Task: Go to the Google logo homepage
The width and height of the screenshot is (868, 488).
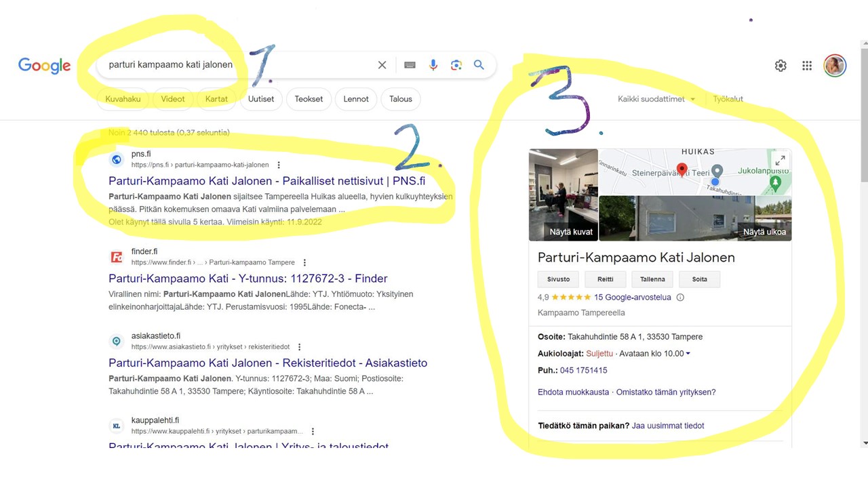Action: pyautogui.click(x=45, y=65)
